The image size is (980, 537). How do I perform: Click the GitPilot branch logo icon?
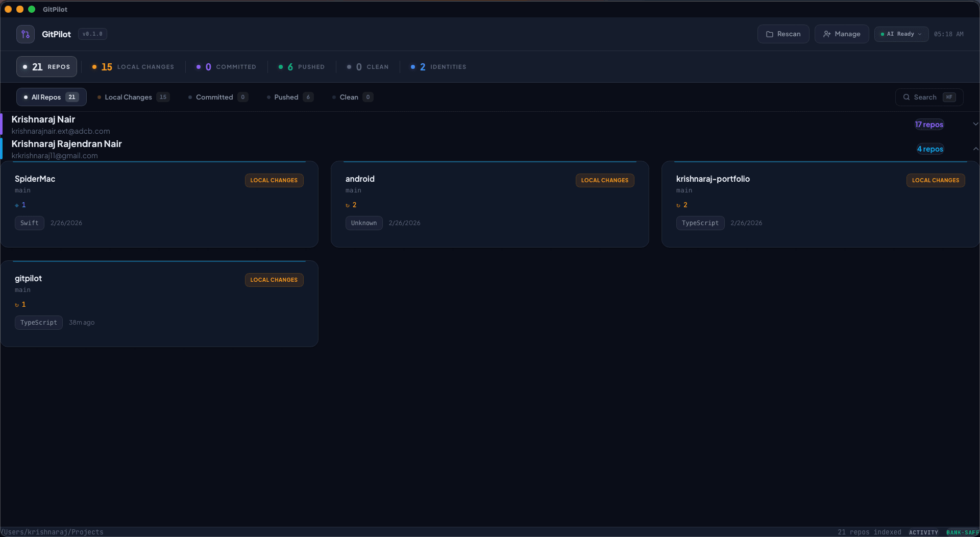point(25,34)
